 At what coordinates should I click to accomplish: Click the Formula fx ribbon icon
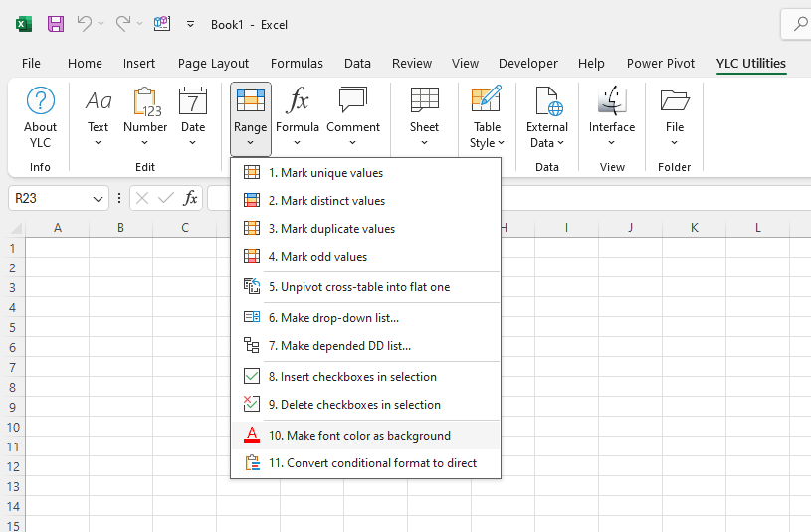point(298,101)
